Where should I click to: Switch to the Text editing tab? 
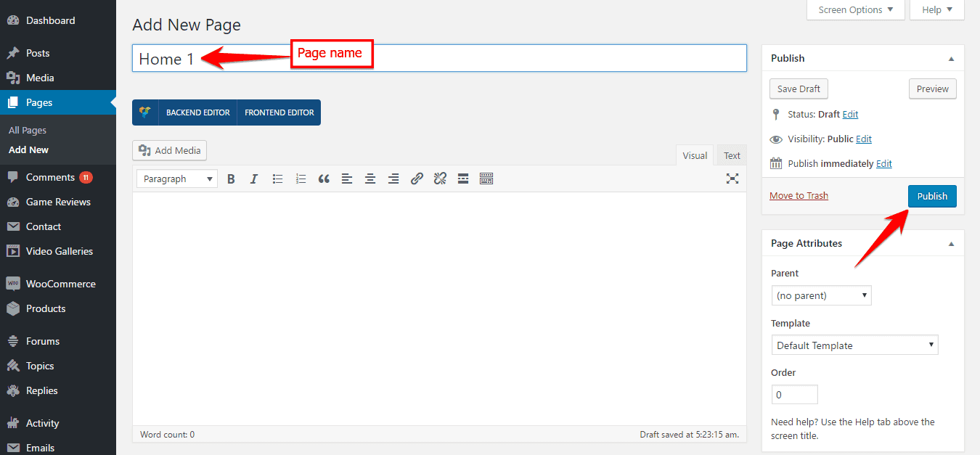731,155
